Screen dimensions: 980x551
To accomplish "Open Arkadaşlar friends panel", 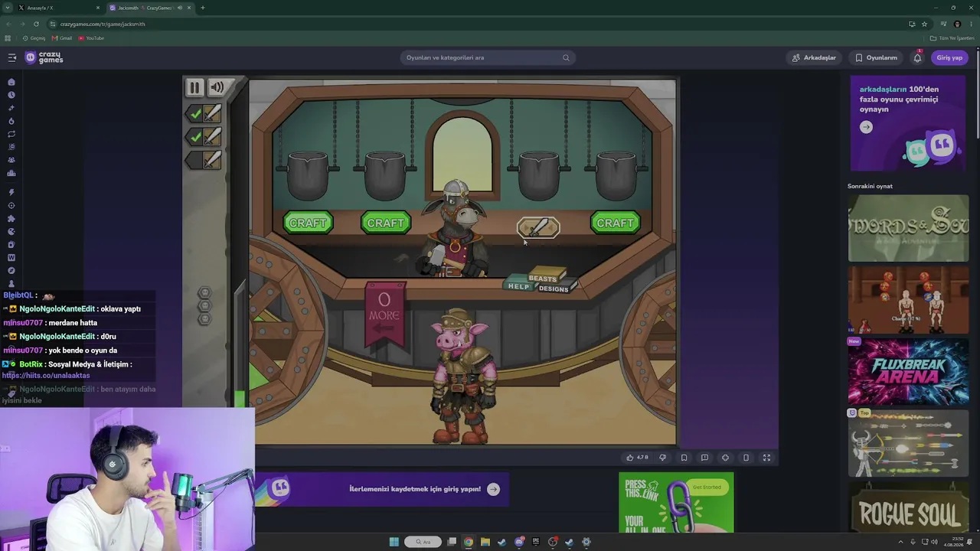I will [x=814, y=57].
